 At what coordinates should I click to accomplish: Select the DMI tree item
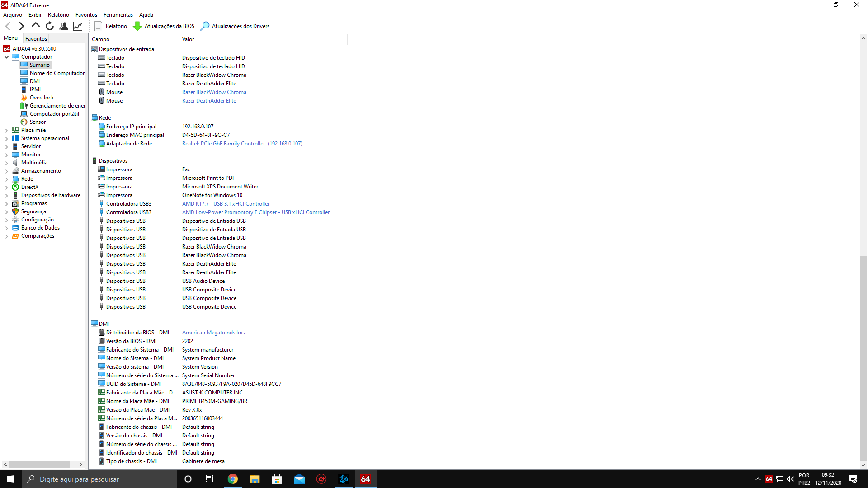click(x=30, y=81)
